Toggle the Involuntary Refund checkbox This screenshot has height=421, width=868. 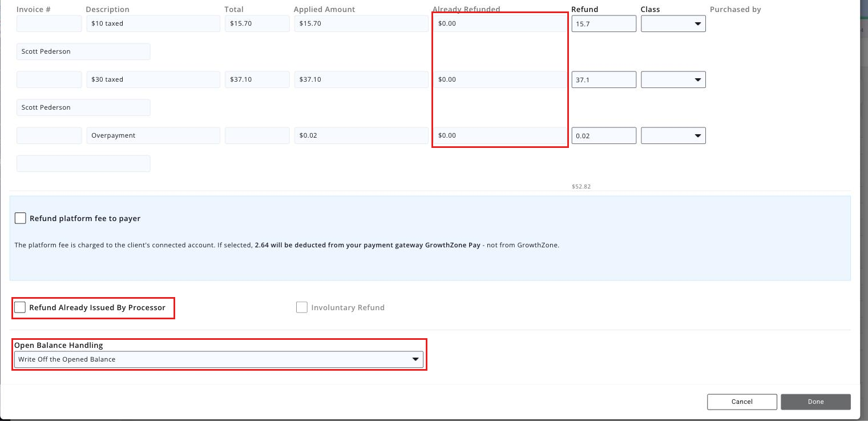302,307
